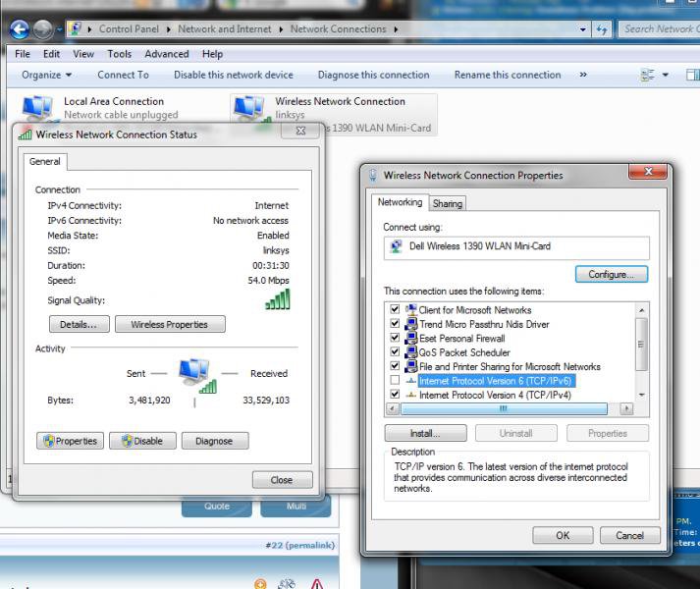Click Disable this network device
Image resolution: width=700 pixels, height=589 pixels.
234,75
